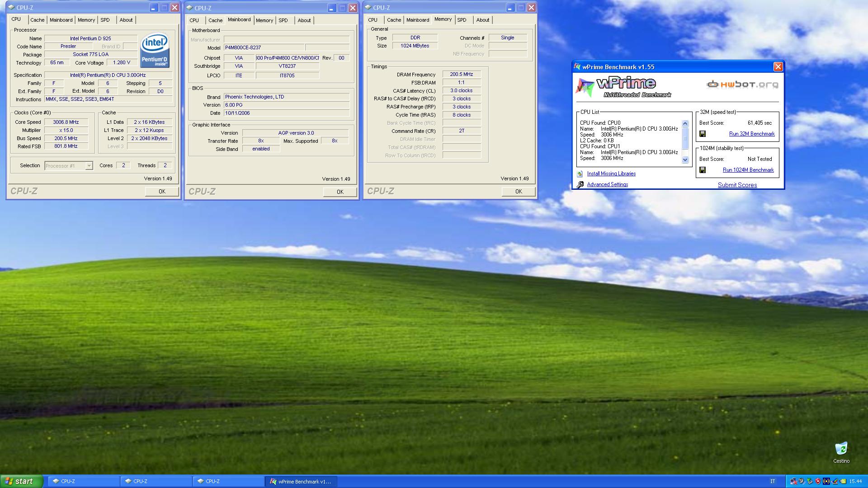
Task: Minimize the first CPU-Z window
Action: click(153, 8)
